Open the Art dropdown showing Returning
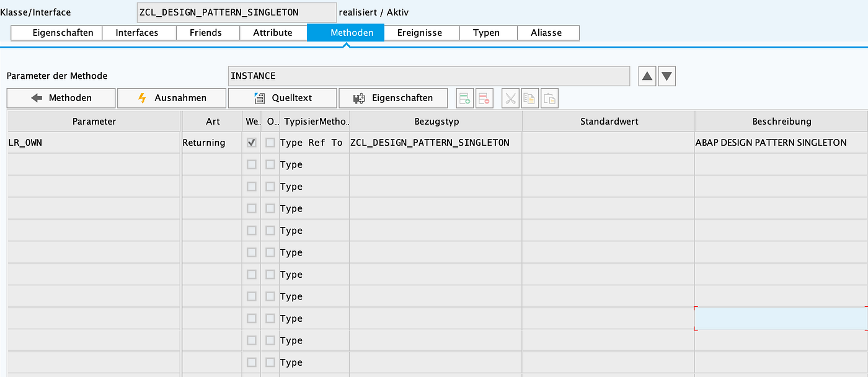Image resolution: width=868 pixels, height=377 pixels. coord(211,142)
